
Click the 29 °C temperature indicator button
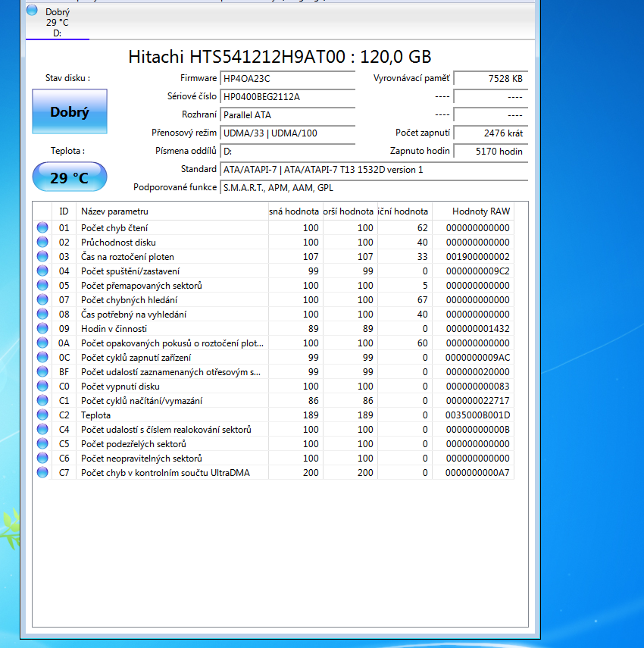pyautogui.click(x=70, y=177)
